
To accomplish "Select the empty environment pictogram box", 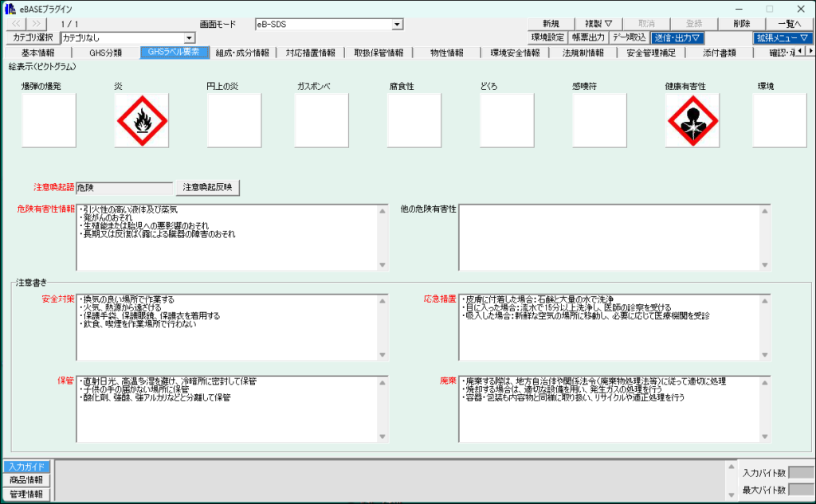I will [x=779, y=120].
